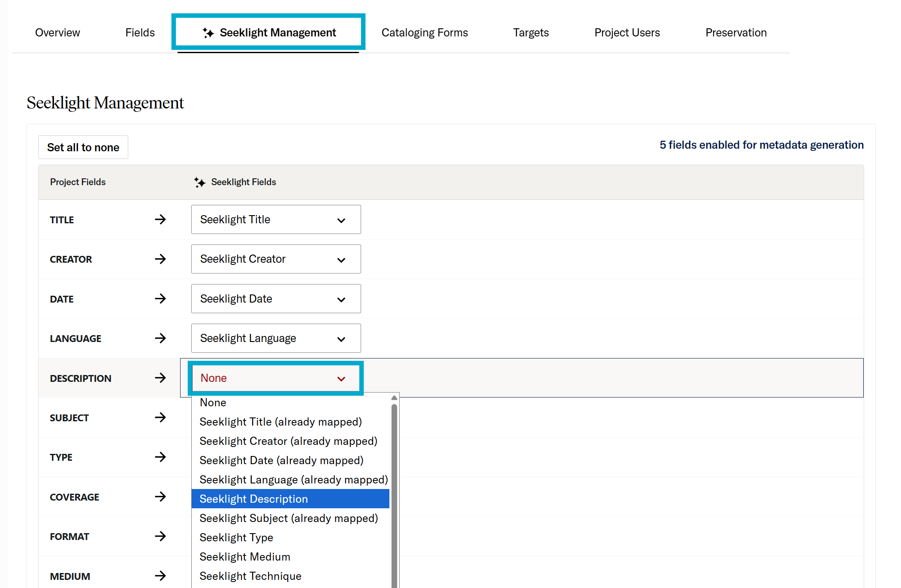This screenshot has height=588, width=901.
Task: Open the Overview tab
Action: point(57,33)
